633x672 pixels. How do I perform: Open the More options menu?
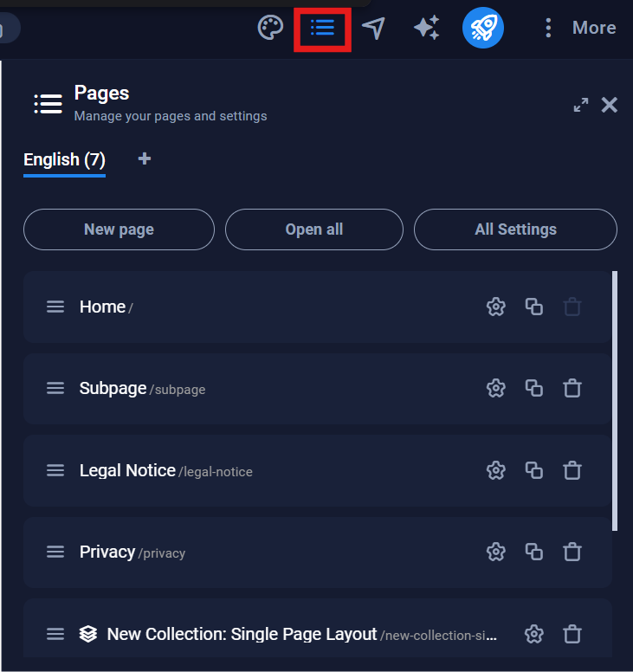[580, 29]
